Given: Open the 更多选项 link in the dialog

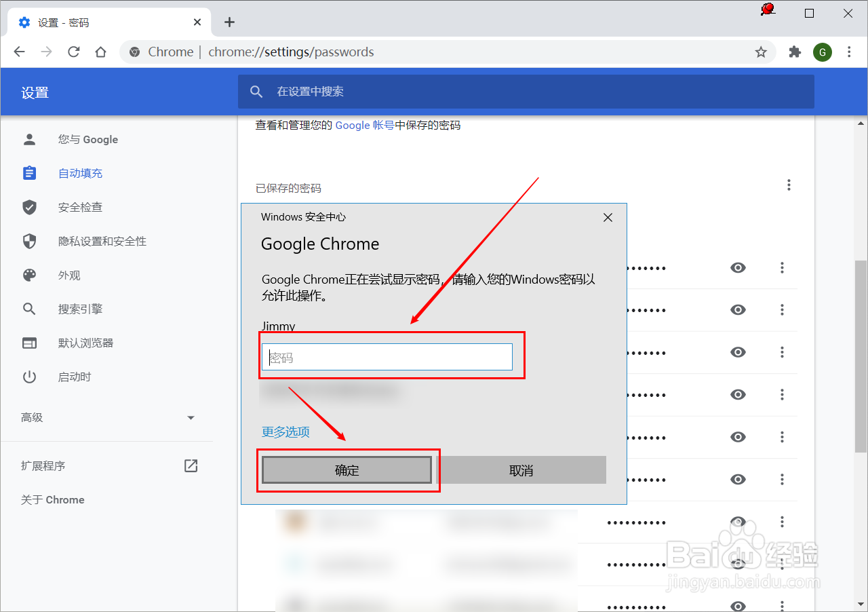Looking at the screenshot, I should coord(285,432).
